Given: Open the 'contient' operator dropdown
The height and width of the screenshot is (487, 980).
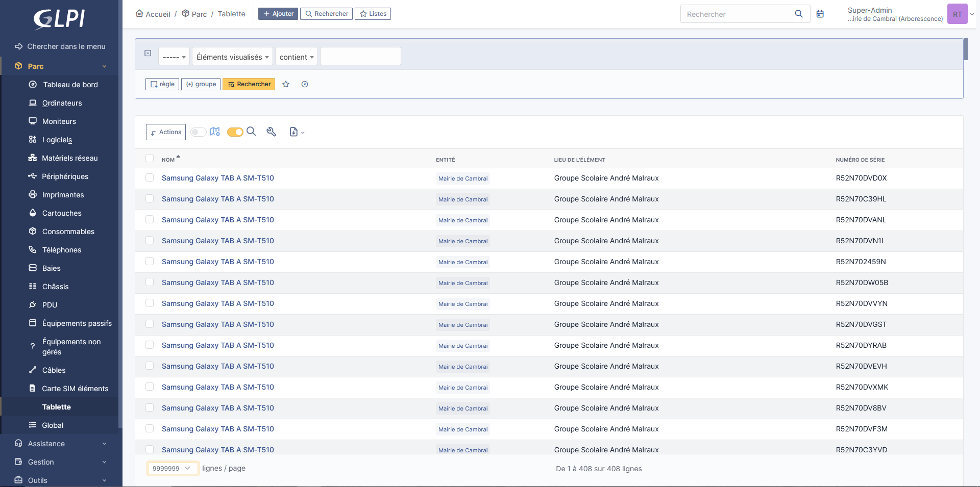Looking at the screenshot, I should pyautogui.click(x=296, y=57).
